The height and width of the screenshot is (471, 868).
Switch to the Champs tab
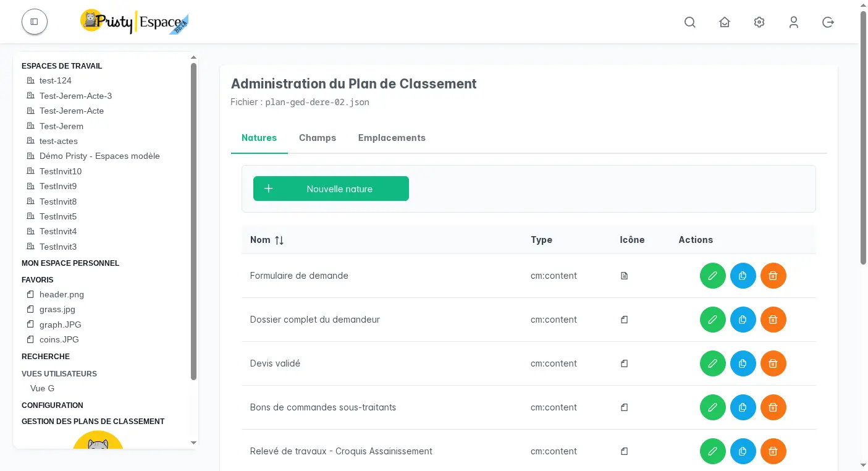[x=318, y=137]
